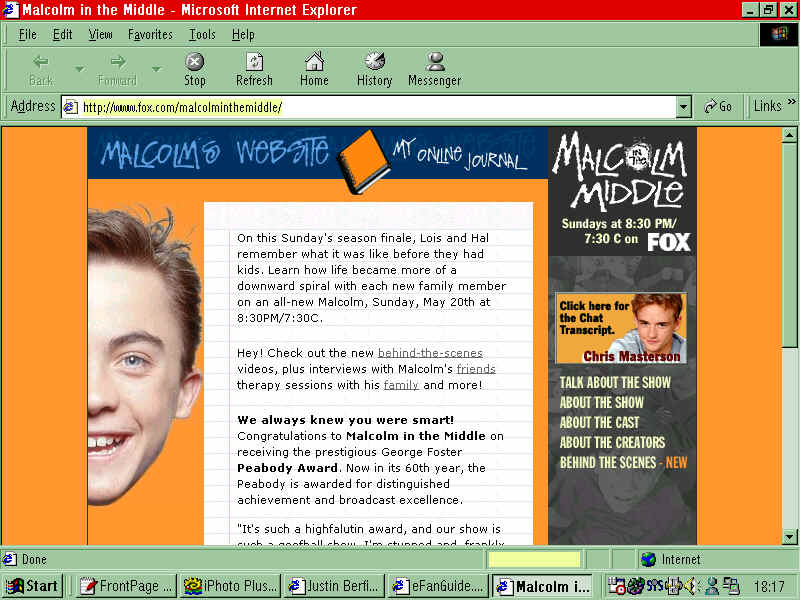Image resolution: width=800 pixels, height=600 pixels.
Task: Click the 18:17 taskbar clock
Action: [x=769, y=586]
